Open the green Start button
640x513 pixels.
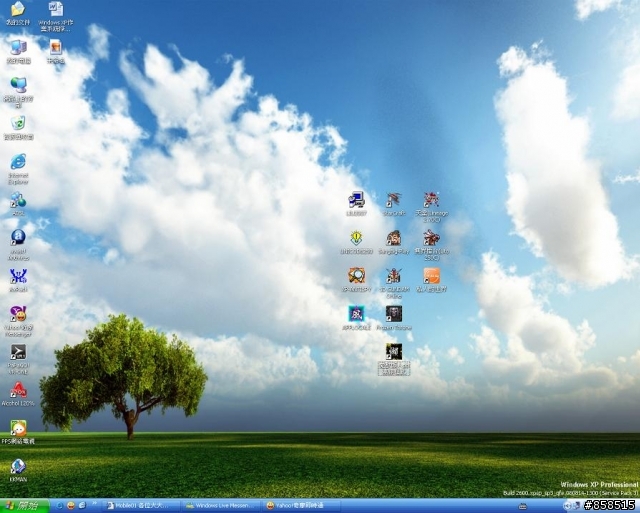(24, 506)
